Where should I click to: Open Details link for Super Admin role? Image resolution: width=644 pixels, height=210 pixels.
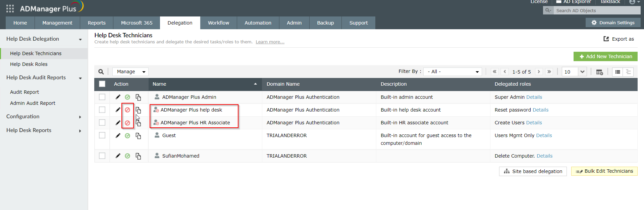[534, 97]
